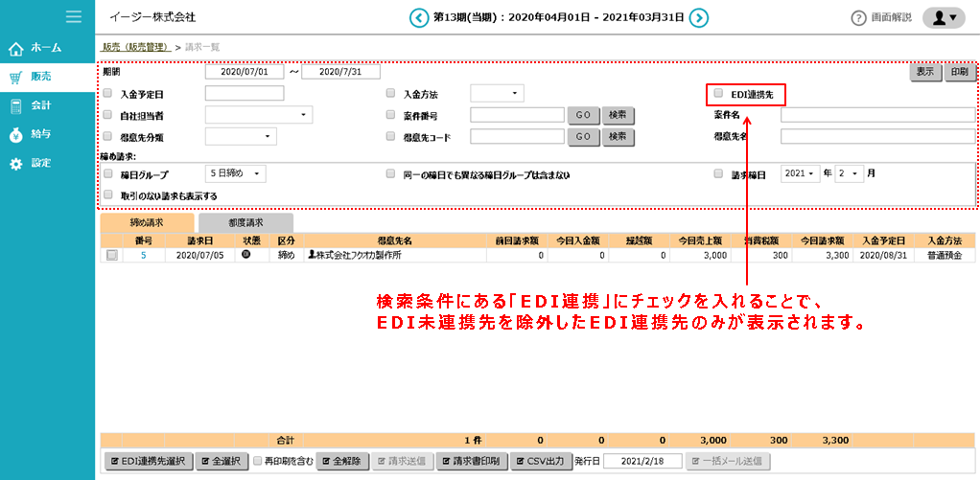Image resolution: width=980 pixels, height=480 pixels.
Task: Open the user account menu
Action: click(x=943, y=18)
